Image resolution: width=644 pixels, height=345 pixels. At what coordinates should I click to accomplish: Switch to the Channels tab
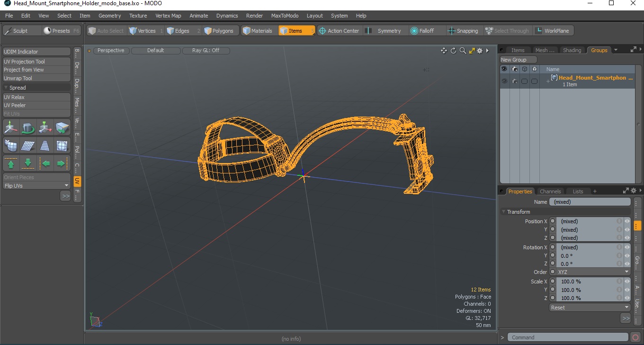tap(550, 191)
